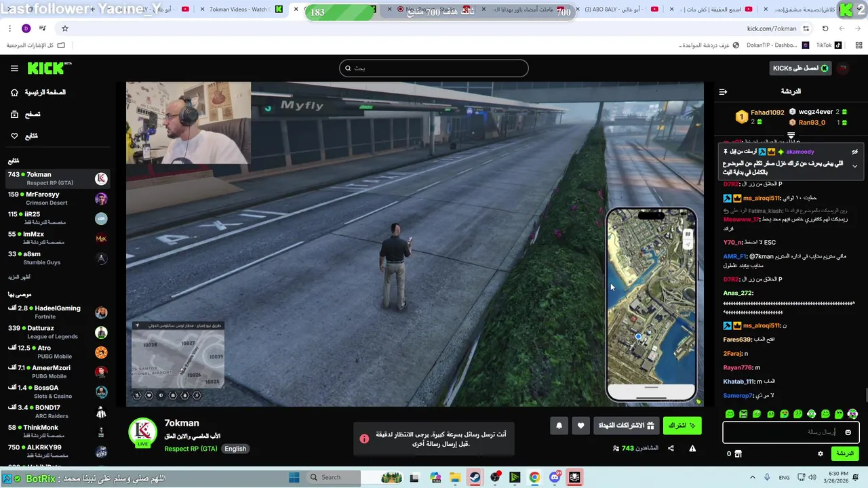
Task: Insert the first quick emote from the right
Action: 852,413
